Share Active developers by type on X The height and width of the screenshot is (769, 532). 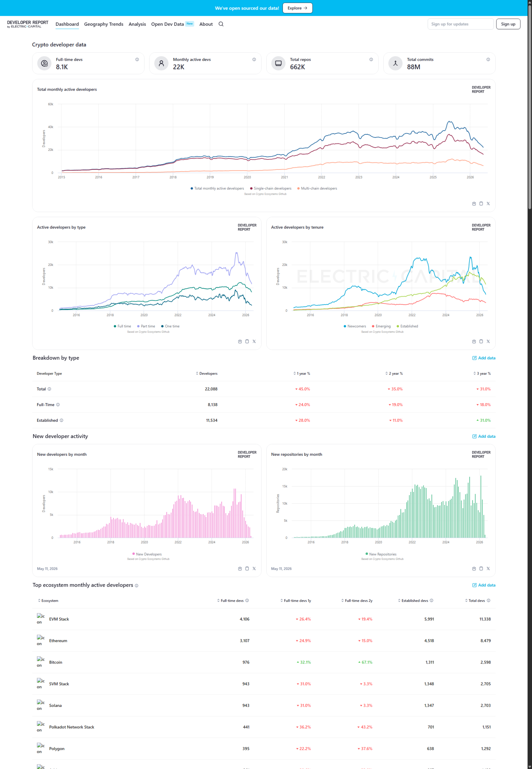254,341
